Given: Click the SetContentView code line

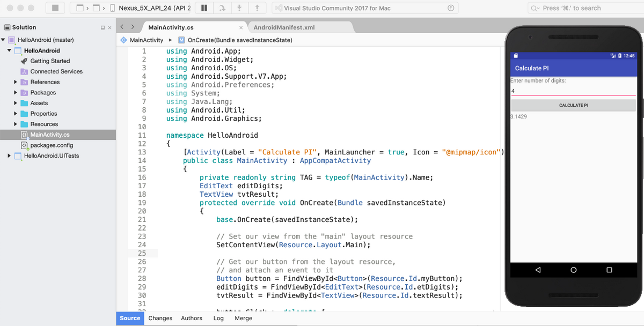Looking at the screenshot, I should pos(294,244).
